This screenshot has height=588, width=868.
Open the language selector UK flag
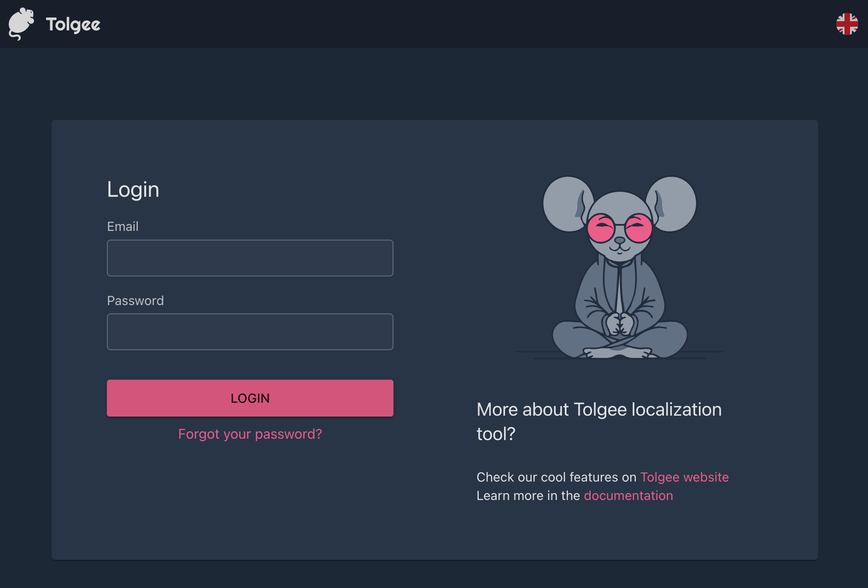click(x=847, y=24)
